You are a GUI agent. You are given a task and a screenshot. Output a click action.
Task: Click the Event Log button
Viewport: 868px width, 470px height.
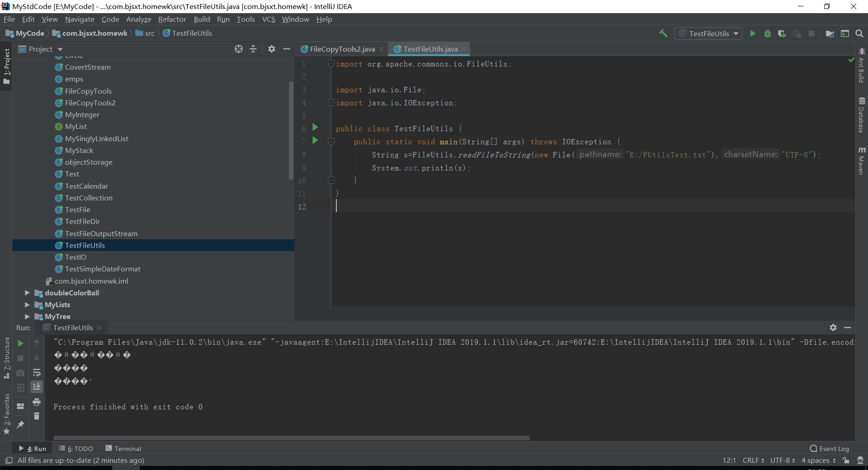coord(830,449)
